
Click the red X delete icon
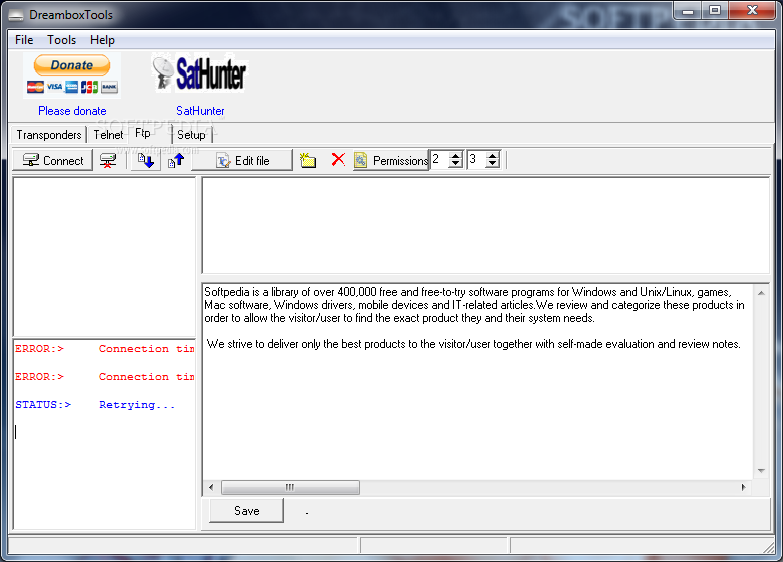338,160
